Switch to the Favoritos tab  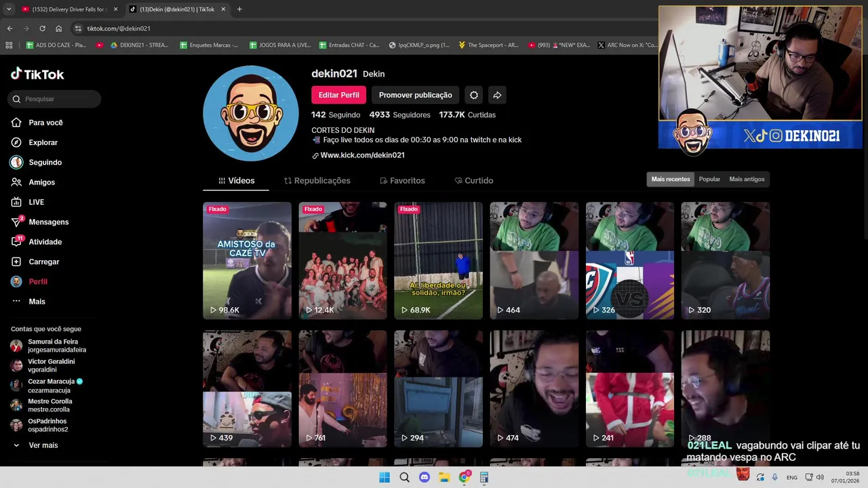coord(403,181)
